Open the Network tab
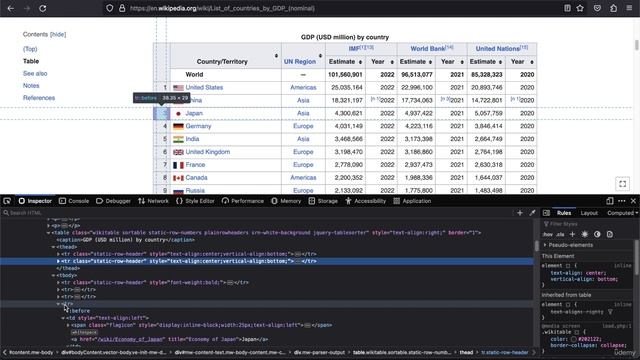This screenshot has width=640, height=360. point(153,201)
